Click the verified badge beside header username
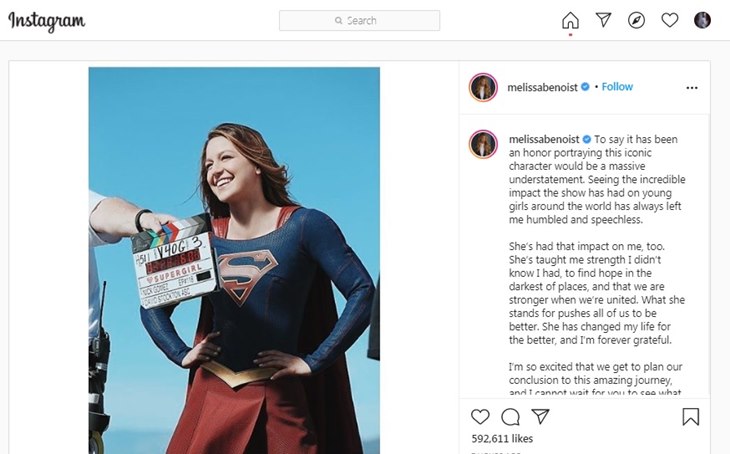This screenshot has width=730, height=454. point(585,87)
